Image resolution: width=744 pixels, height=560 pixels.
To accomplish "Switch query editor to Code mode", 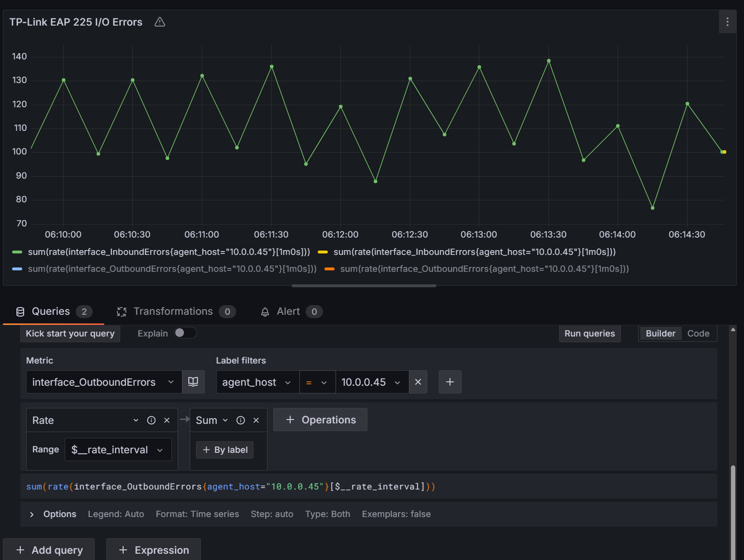I will click(x=698, y=334).
